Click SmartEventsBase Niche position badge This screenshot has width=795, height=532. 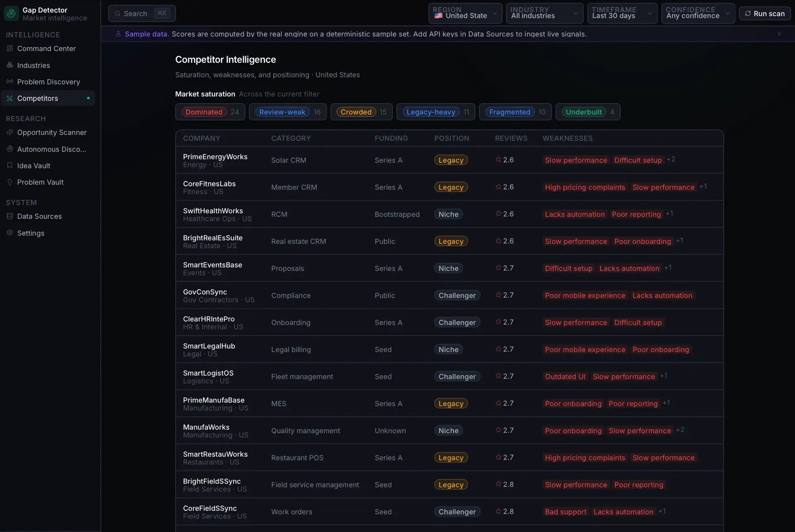pyautogui.click(x=448, y=268)
